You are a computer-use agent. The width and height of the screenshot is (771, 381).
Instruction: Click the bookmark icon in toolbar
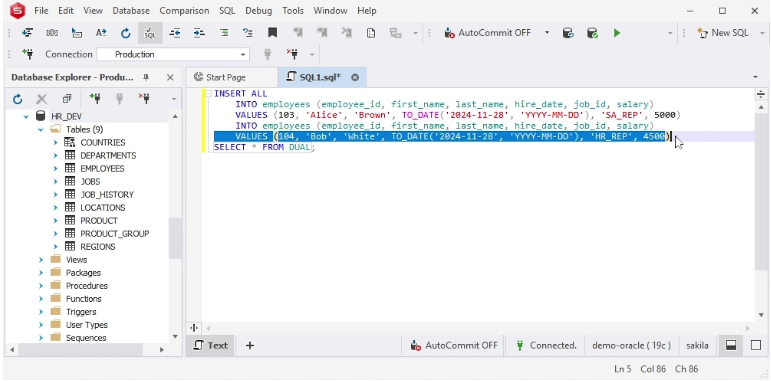tap(272, 33)
